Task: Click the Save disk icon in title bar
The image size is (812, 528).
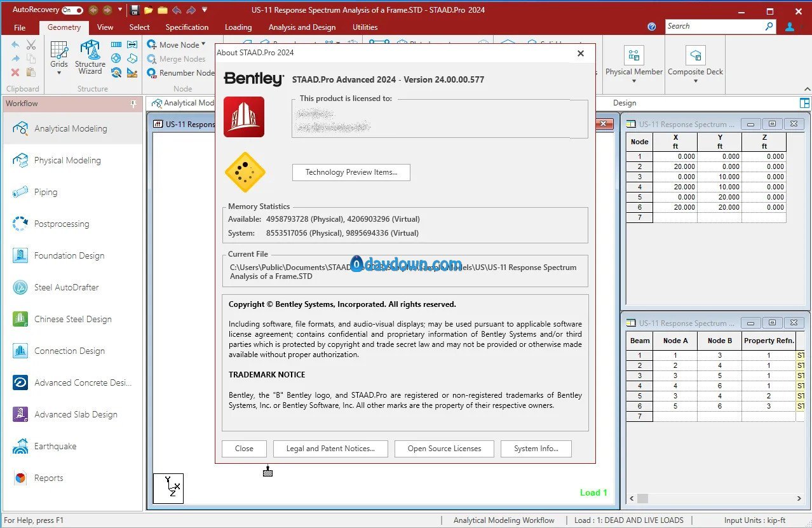Action: (134, 10)
